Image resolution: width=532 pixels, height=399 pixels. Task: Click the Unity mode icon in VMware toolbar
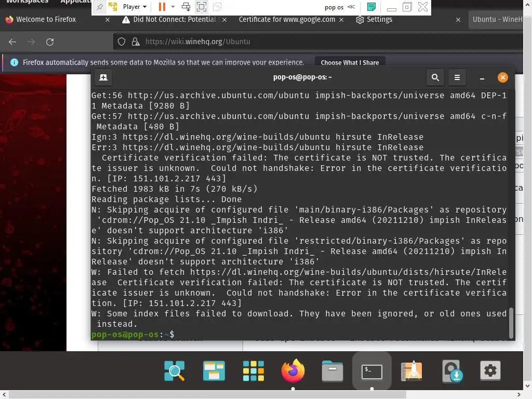pos(217,7)
